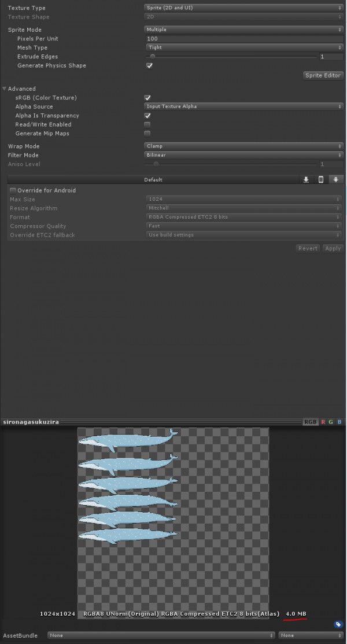
Task: Show the green channel in preview
Action: pyautogui.click(x=331, y=422)
